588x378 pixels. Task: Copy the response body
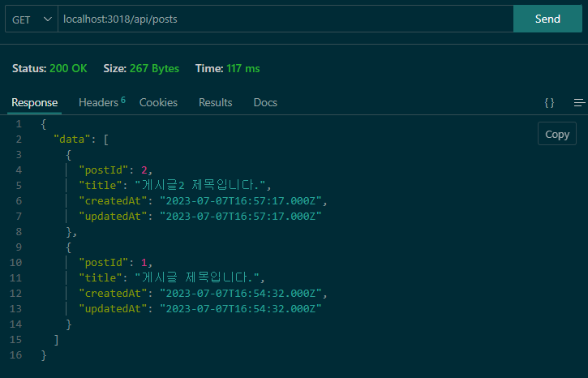click(557, 134)
